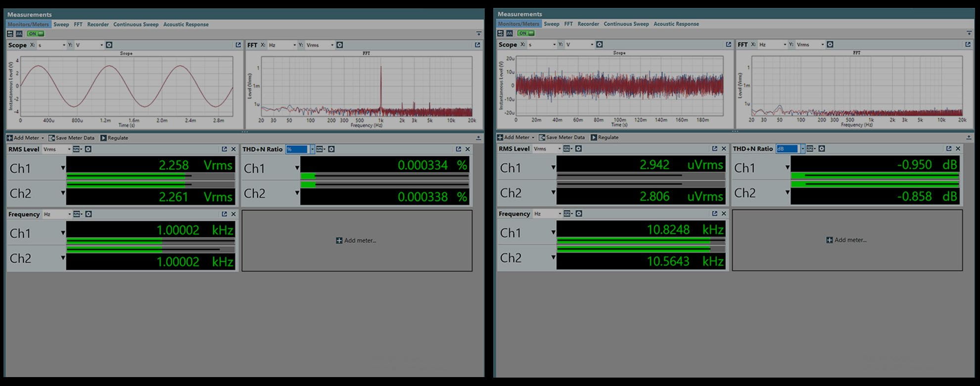
Task: Toggle the left window's green ON switch
Action: point(35,34)
